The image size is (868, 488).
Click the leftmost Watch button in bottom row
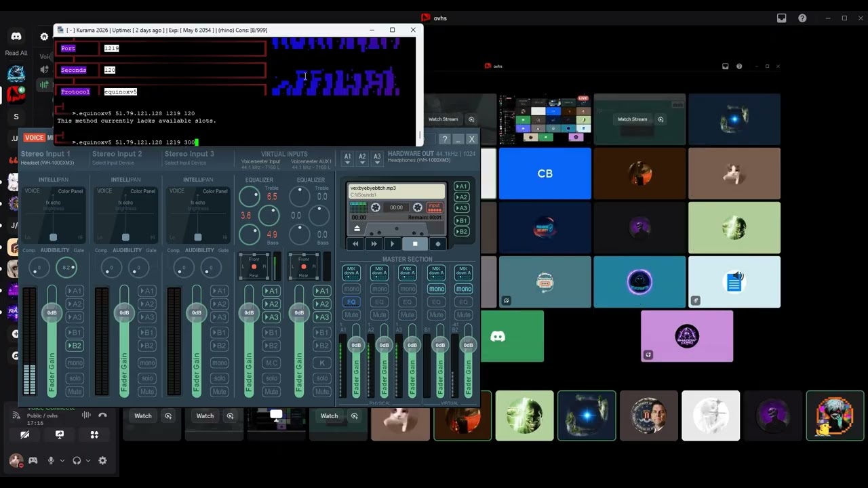pos(143,416)
